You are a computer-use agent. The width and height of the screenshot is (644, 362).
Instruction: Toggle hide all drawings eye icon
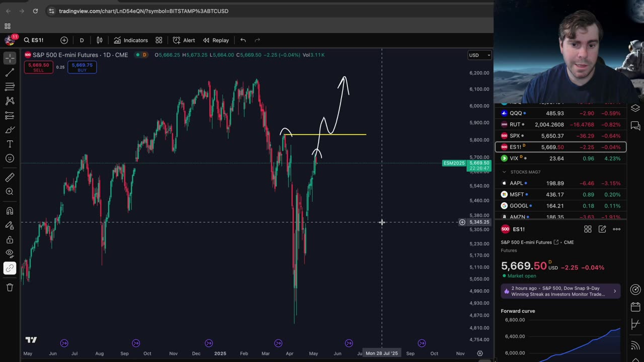pos(10,254)
